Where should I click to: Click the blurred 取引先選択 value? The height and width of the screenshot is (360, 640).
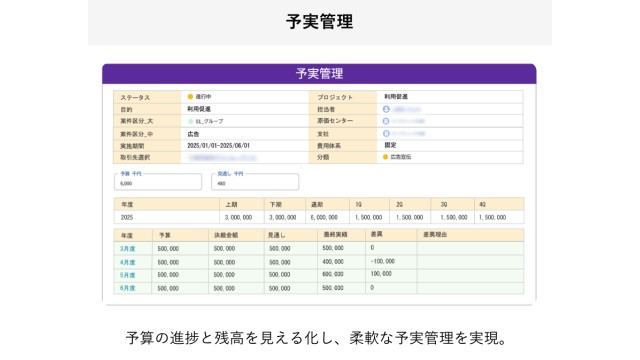pos(222,158)
